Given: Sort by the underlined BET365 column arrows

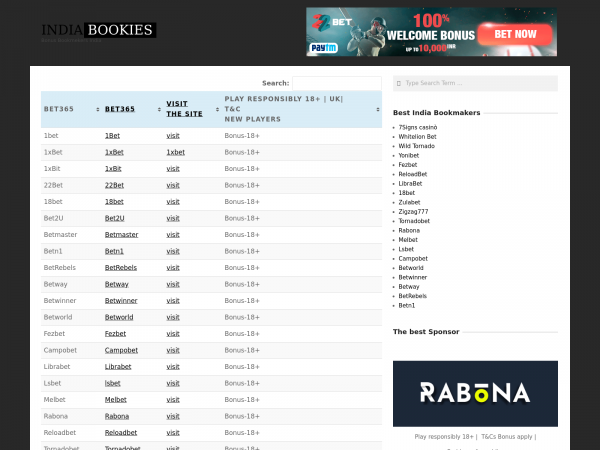Looking at the screenshot, I should coord(159,109).
